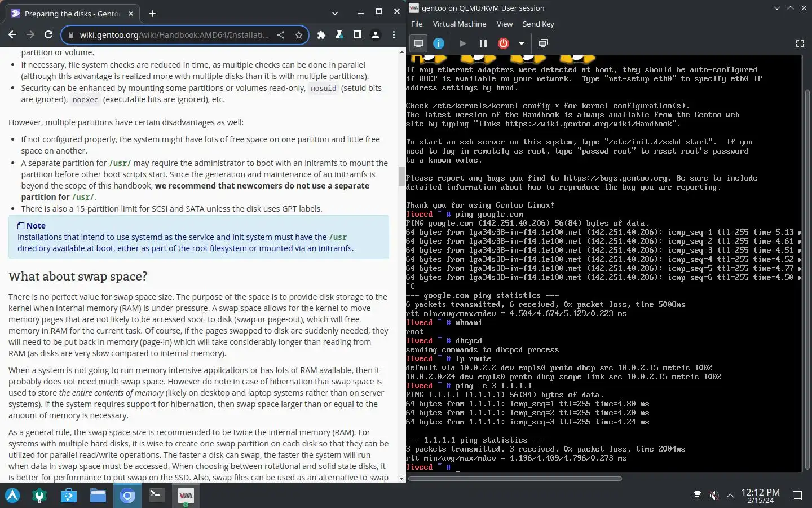Image resolution: width=812 pixels, height=508 pixels.
Task: Show the graphical console view
Action: 418,43
